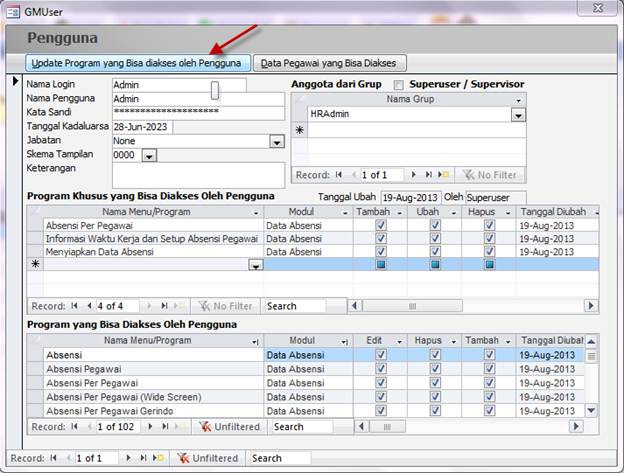Click the Oleh Superuser field
Image resolution: width=624 pixels, height=473 pixels.
click(x=495, y=198)
